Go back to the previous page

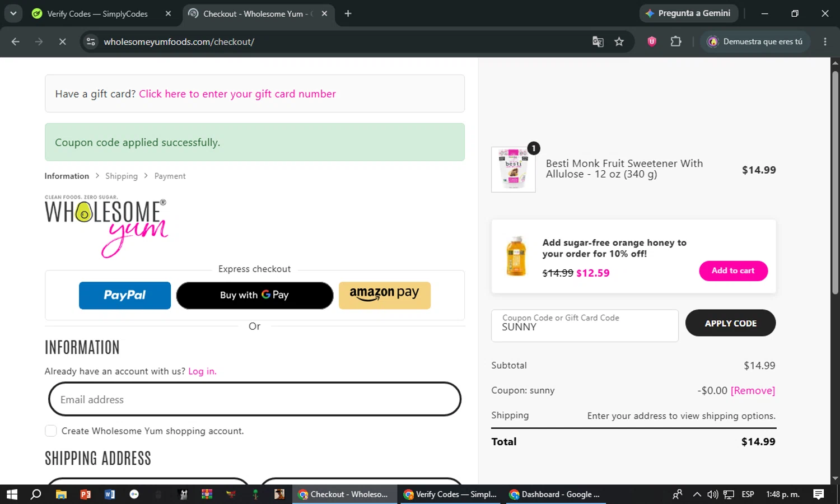(16, 41)
